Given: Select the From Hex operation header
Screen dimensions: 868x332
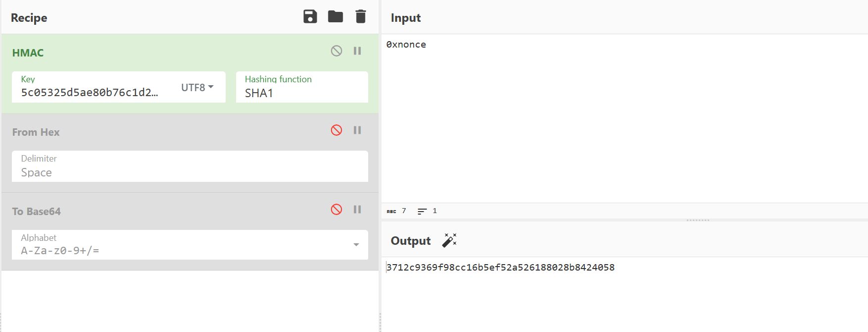Looking at the screenshot, I should 36,132.
